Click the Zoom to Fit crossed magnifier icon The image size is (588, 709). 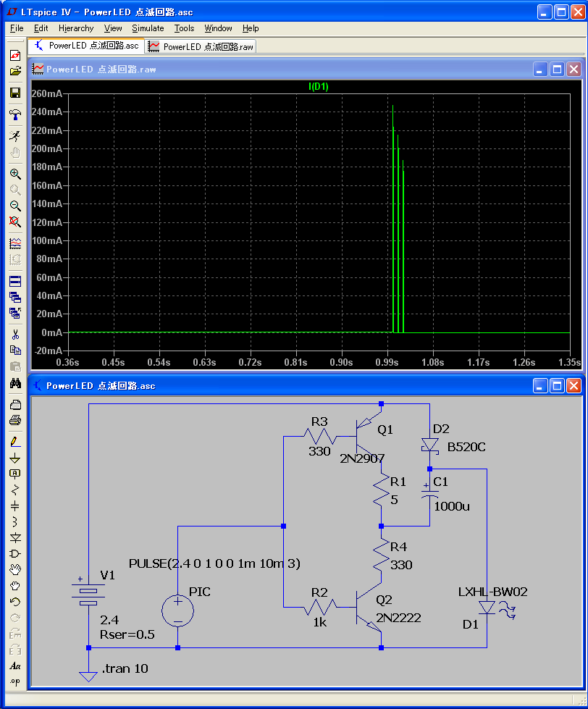tap(15, 222)
